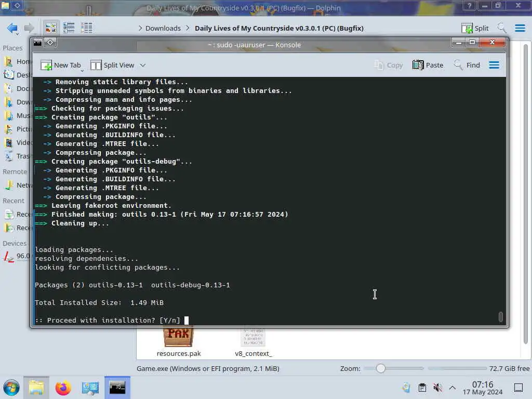Click Konsole terminal scrollbar handle
532x399 pixels.
coord(500,316)
